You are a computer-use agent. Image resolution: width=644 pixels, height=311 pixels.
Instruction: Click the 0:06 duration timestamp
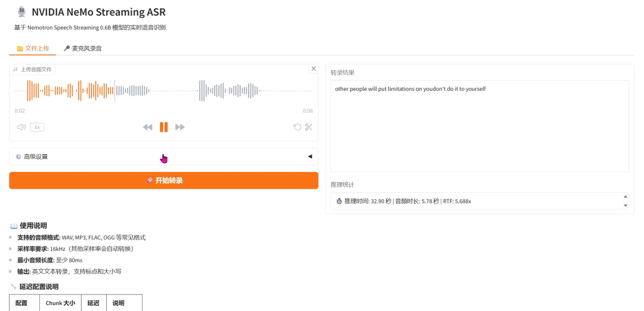click(x=308, y=110)
